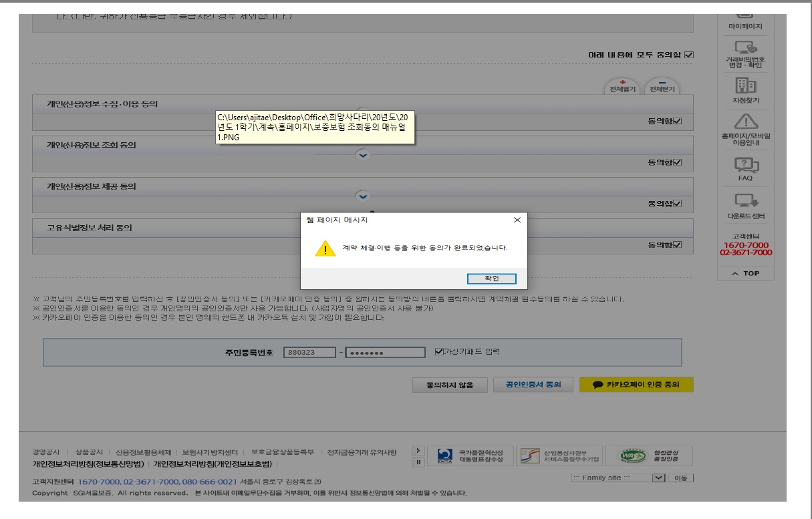
Task: Collapse all sections with 전체닫기
Action: point(662,88)
